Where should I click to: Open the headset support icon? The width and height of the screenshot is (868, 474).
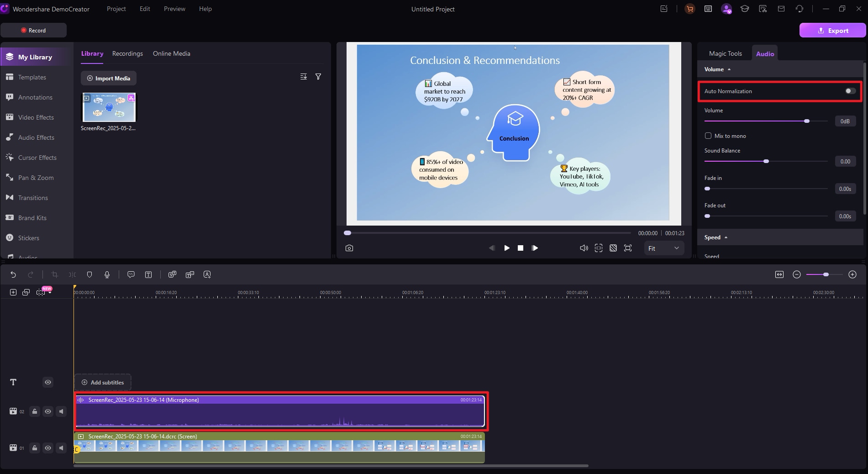click(800, 9)
